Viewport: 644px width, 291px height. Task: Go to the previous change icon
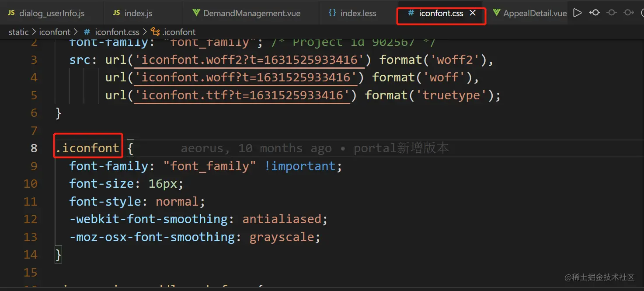pyautogui.click(x=595, y=13)
